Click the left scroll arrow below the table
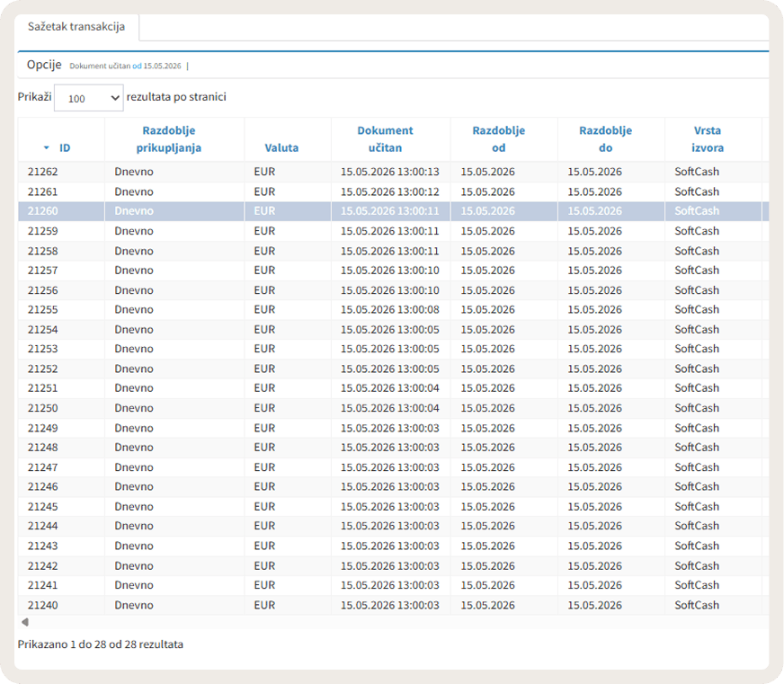Viewport: 784px width, 684px height. tap(25, 622)
